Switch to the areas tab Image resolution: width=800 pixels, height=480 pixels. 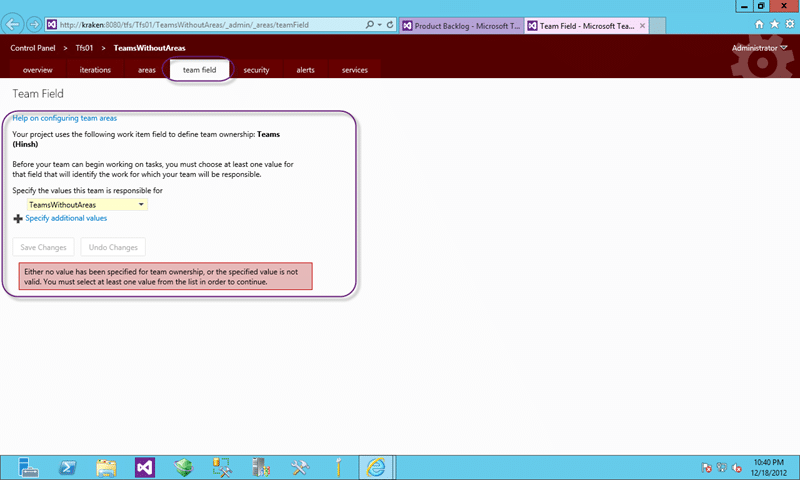pos(147,70)
